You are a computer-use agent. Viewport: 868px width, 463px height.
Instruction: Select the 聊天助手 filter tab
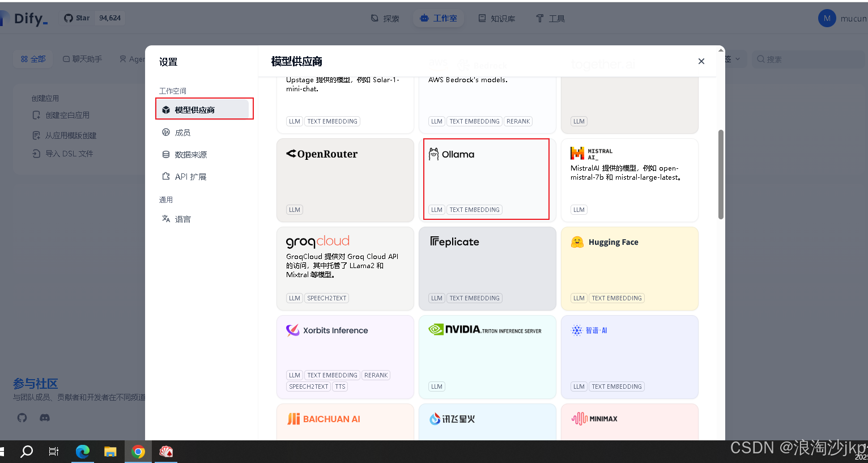[x=83, y=59]
